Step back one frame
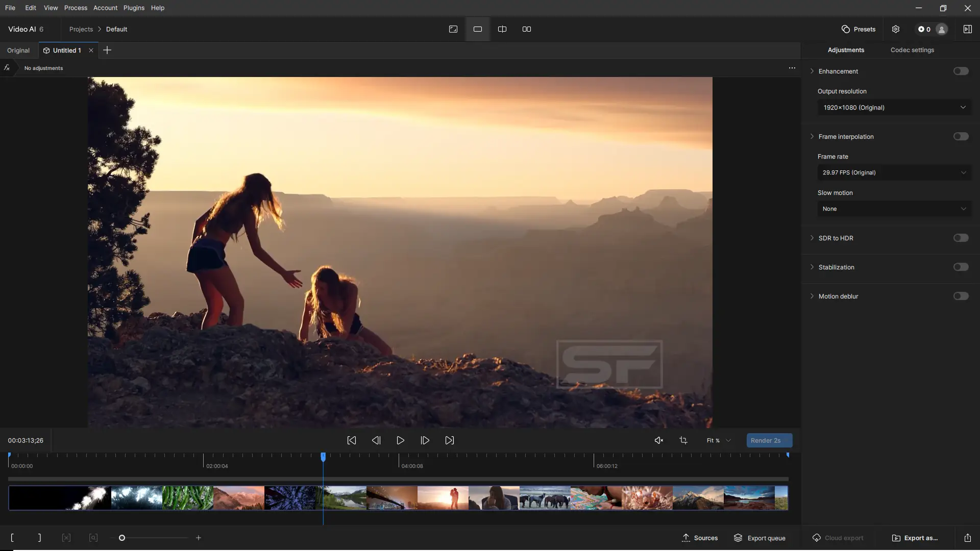Viewport: 980px width, 551px height. point(376,440)
